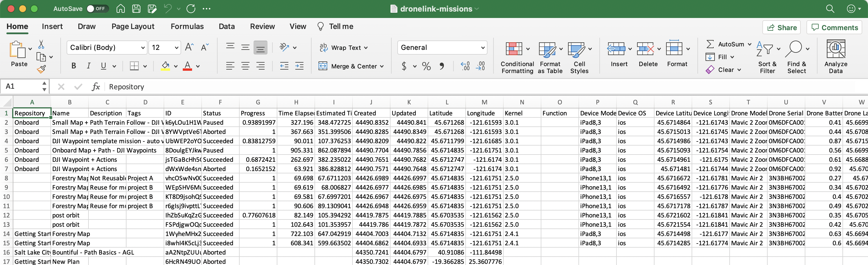The height and width of the screenshot is (265, 868).
Task: Expand the Clear dropdown
Action: (739, 70)
